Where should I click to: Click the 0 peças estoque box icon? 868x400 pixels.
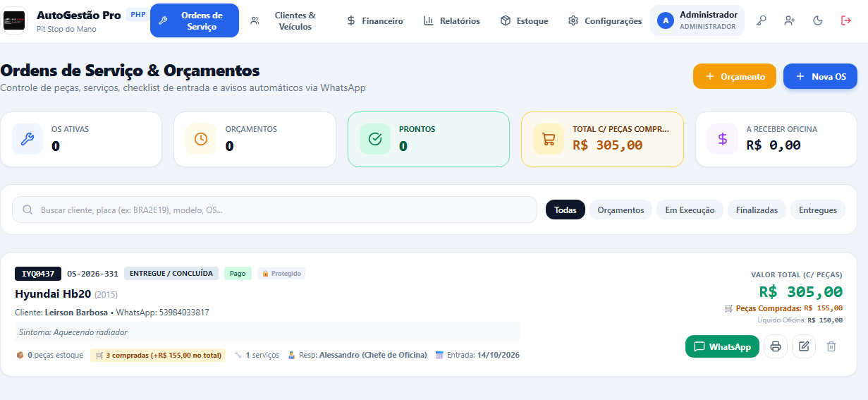20,355
